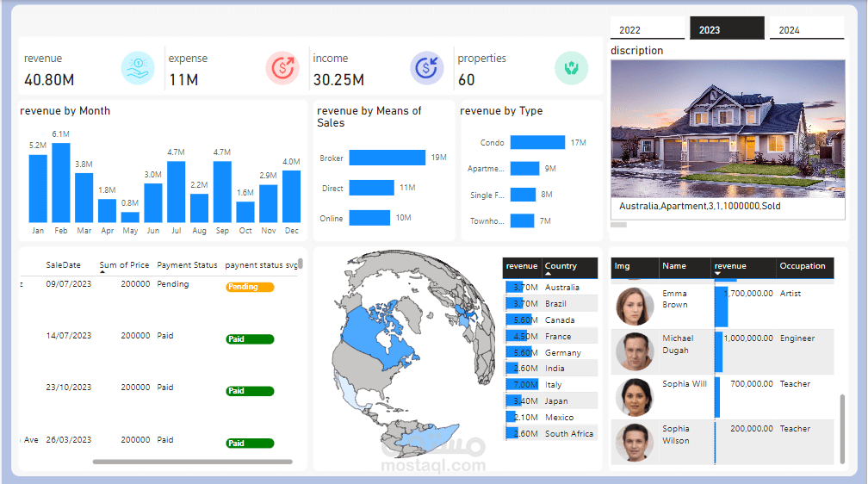Click the sales table vertical scrollbar

(301, 264)
